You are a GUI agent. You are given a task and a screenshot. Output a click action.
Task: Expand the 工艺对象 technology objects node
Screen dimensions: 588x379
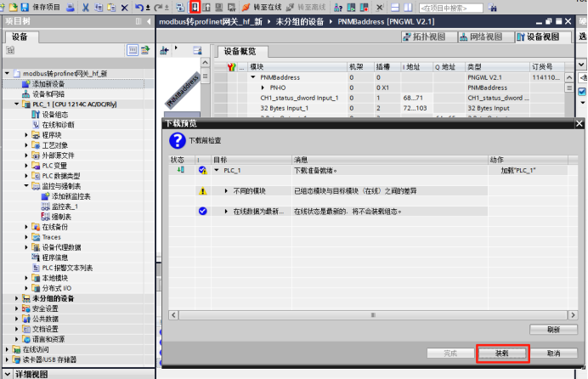point(26,145)
